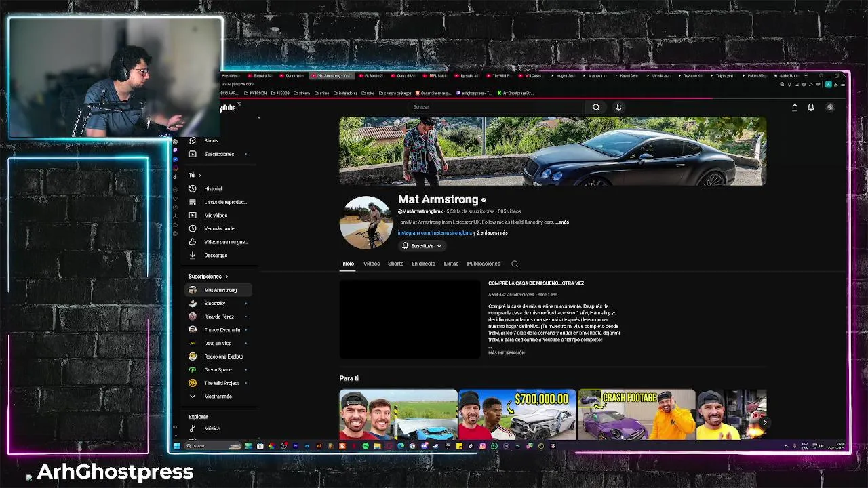Click Mat Armstrong channel avatar
This screenshot has height=488, width=868.
(366, 222)
